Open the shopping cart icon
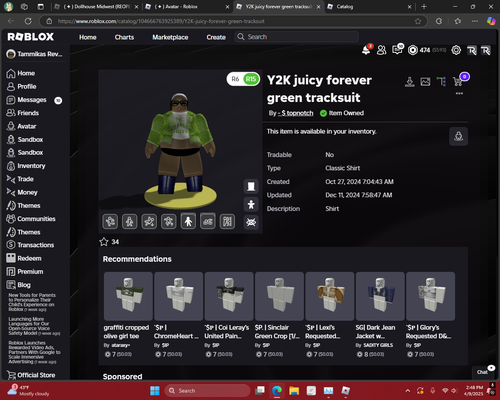The height and width of the screenshot is (400, 500). pyautogui.click(x=458, y=81)
